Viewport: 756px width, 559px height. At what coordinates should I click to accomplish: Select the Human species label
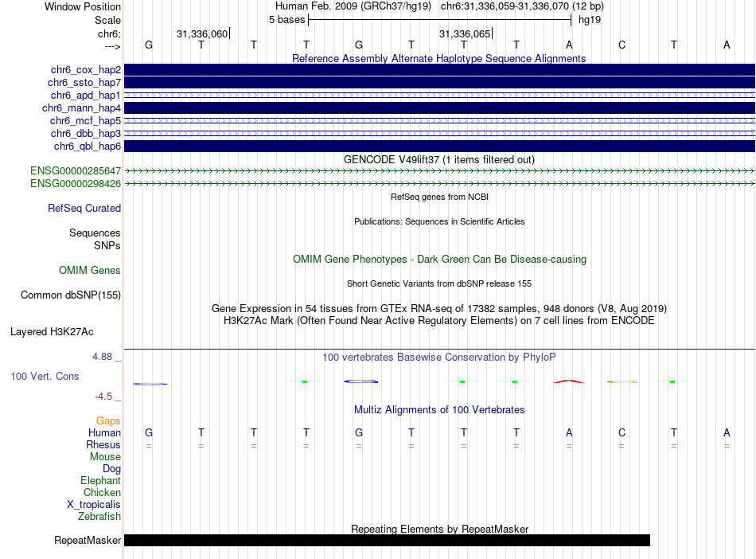104,433
